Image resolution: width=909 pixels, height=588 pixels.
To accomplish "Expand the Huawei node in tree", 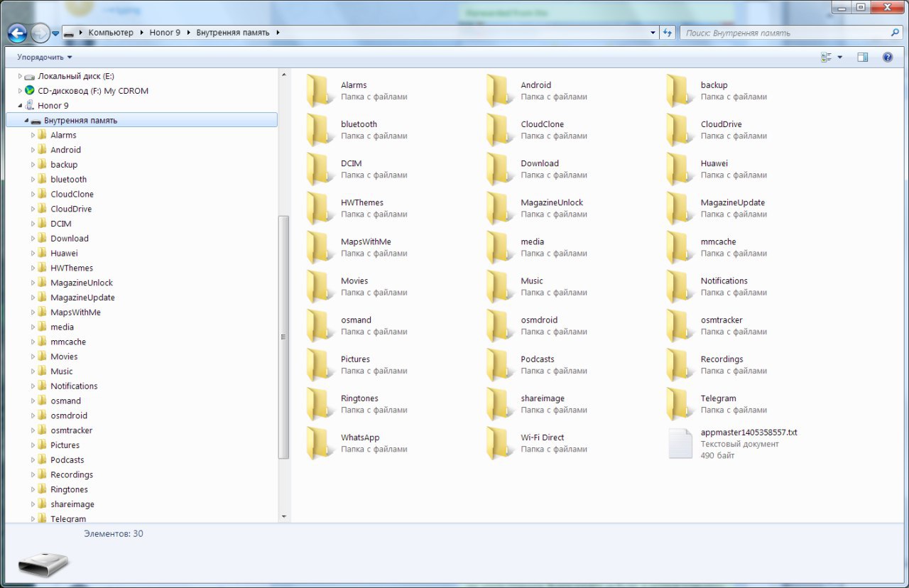I will click(x=33, y=254).
